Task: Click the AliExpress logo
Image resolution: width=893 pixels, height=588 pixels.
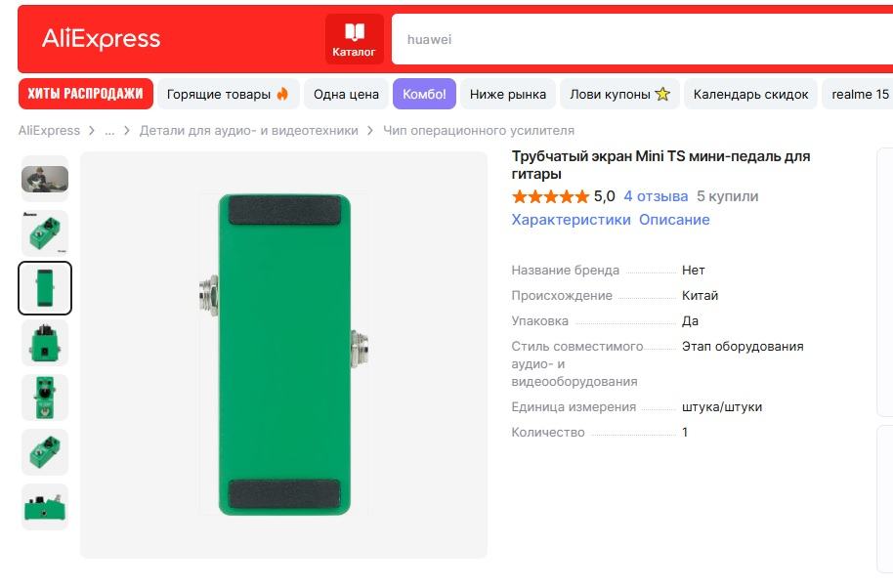Action: pos(101,39)
